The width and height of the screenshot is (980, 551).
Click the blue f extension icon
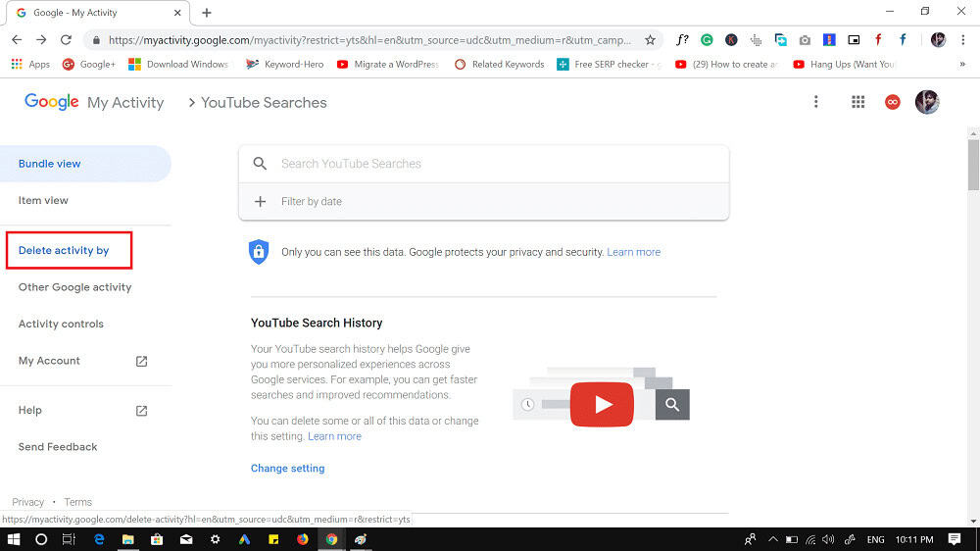coord(903,40)
